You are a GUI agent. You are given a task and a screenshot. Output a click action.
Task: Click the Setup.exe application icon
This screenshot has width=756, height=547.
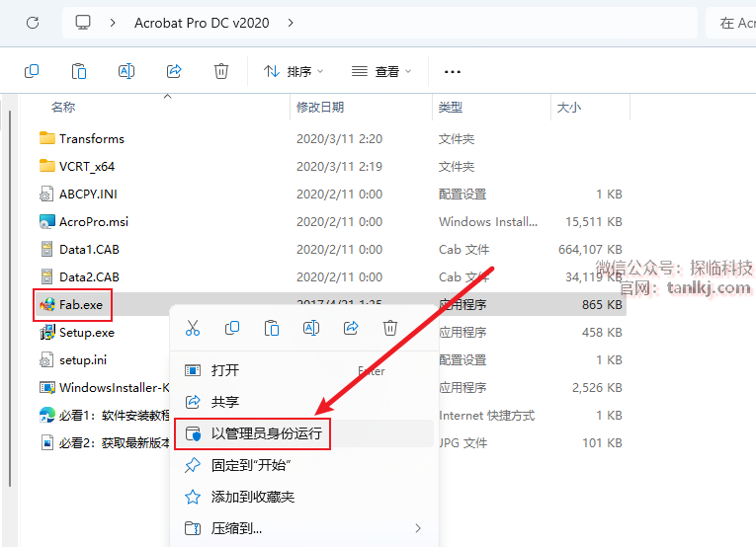pyautogui.click(x=46, y=332)
